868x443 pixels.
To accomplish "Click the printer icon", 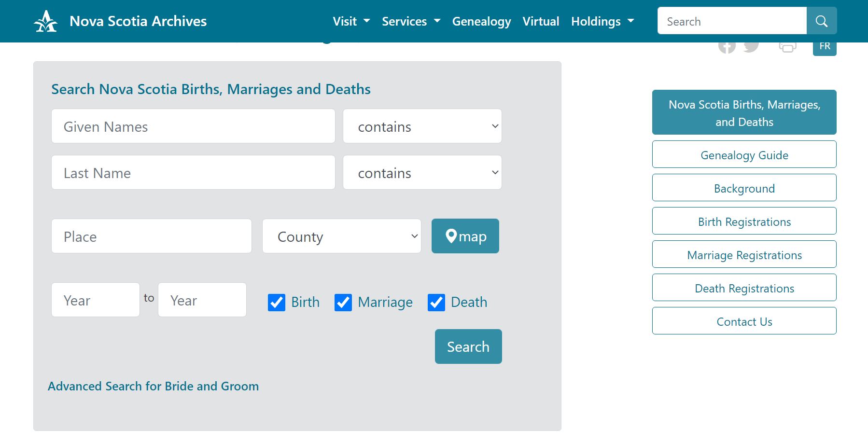I will (x=787, y=47).
